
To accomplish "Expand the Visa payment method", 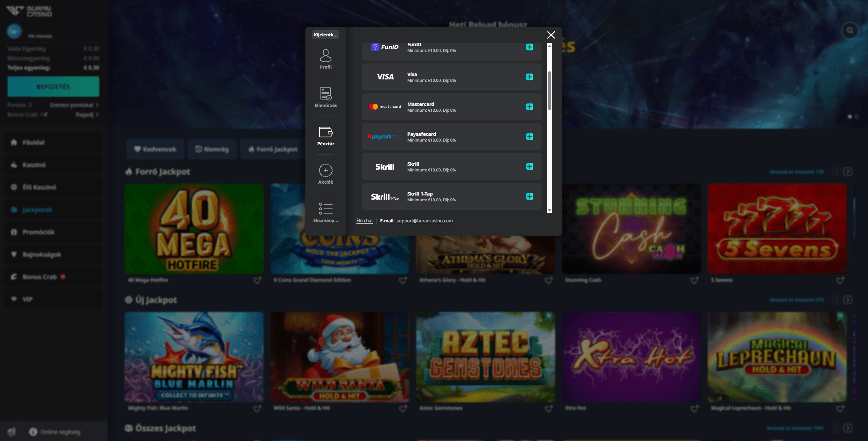I will tap(529, 77).
